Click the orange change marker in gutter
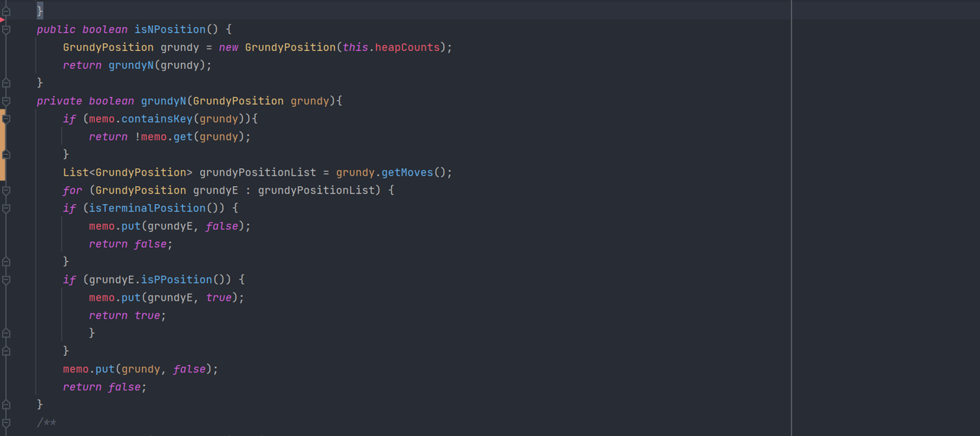980x436 pixels. [x=2, y=146]
